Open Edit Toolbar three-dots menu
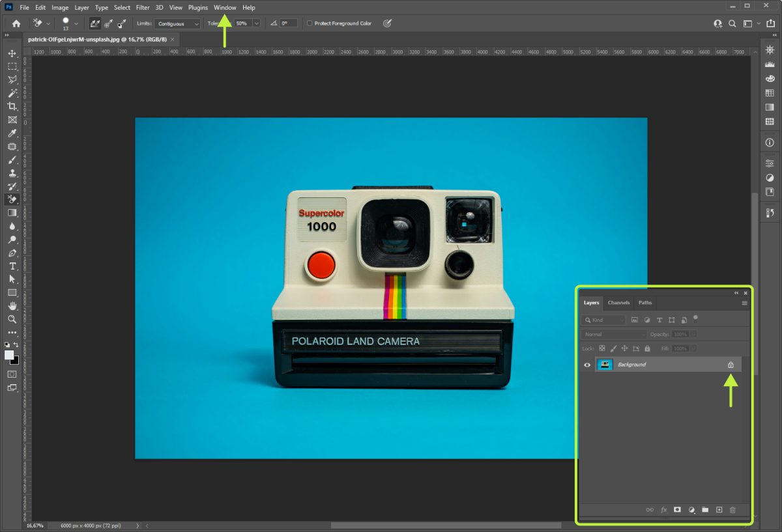This screenshot has height=532, width=782. coord(12,333)
